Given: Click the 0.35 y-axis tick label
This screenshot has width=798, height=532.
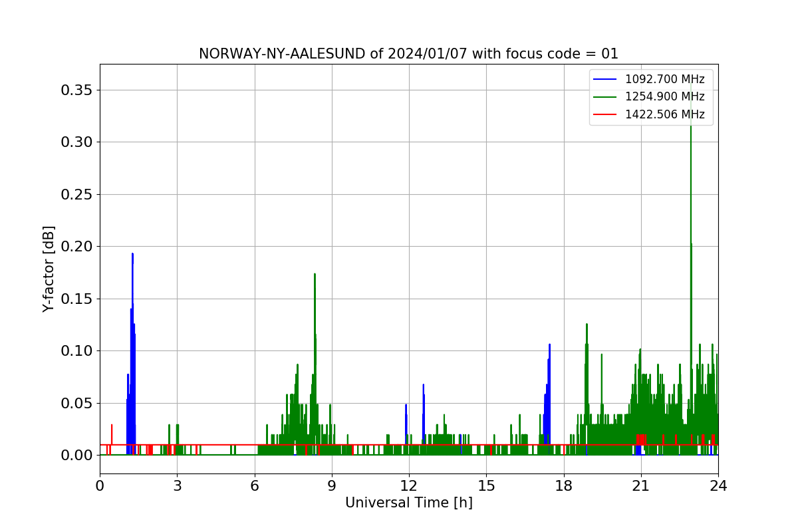Looking at the screenshot, I should pyautogui.click(x=76, y=90).
